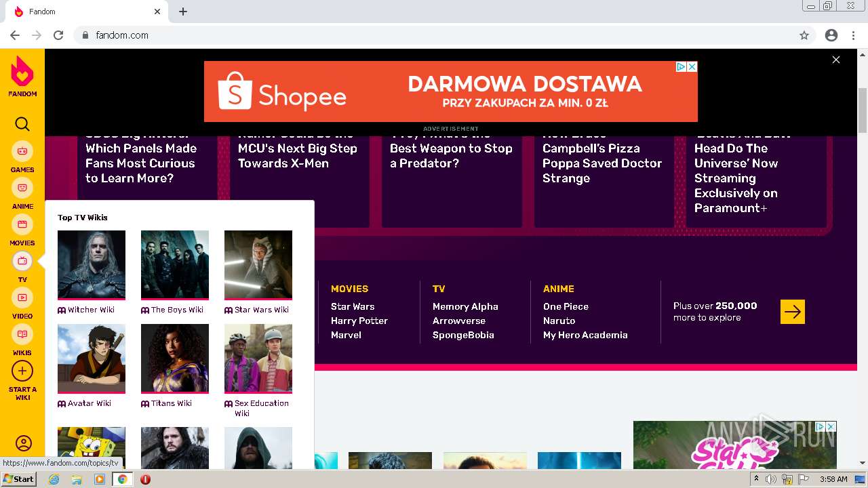The image size is (868, 488).
Task: Click the ANIME category heading
Action: [559, 289]
